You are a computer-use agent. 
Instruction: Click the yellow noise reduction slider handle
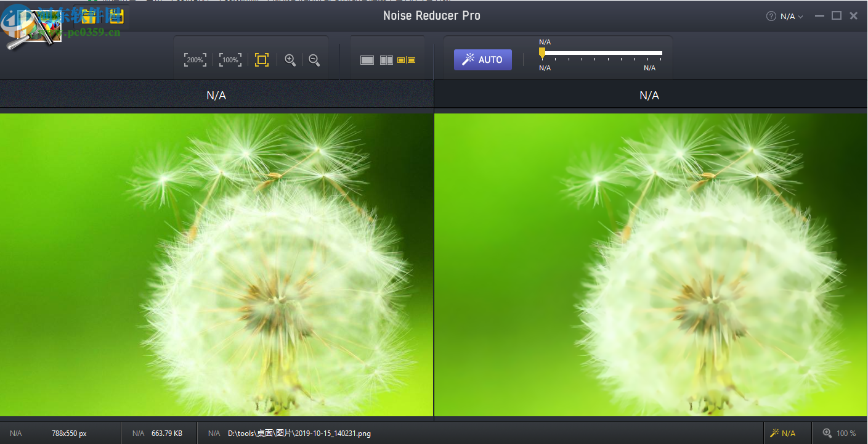tap(542, 54)
